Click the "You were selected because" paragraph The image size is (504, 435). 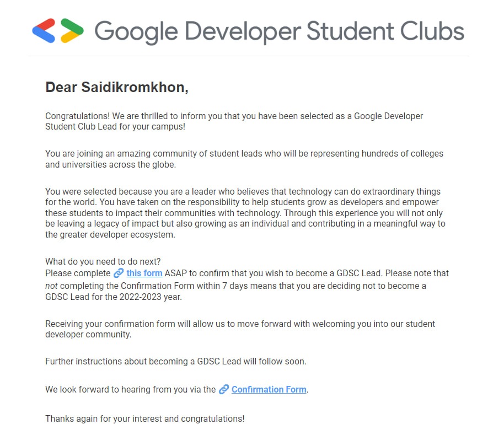(x=245, y=213)
